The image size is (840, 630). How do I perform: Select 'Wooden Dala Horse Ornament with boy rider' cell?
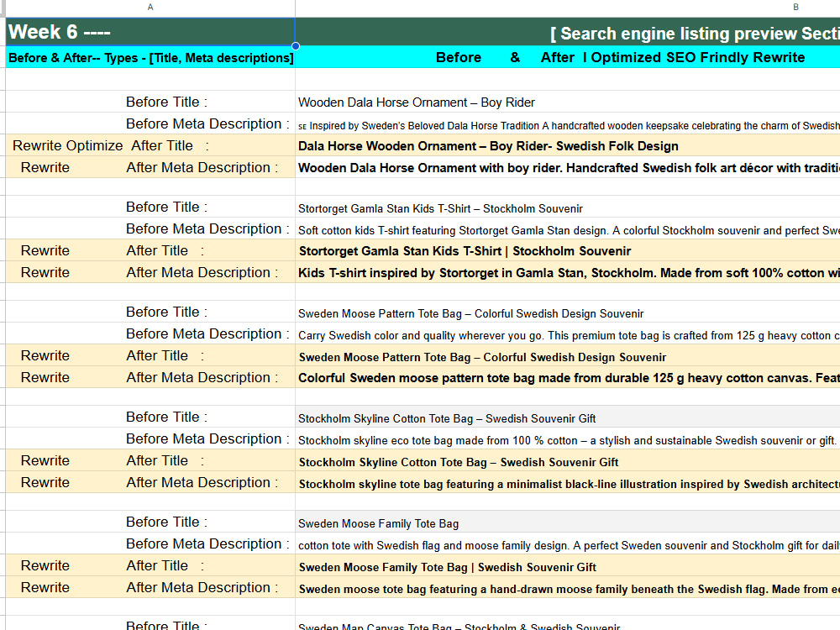(567, 168)
